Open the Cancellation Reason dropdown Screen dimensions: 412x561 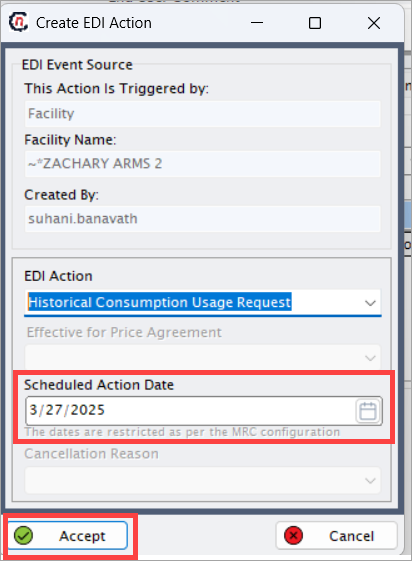[x=202, y=480]
